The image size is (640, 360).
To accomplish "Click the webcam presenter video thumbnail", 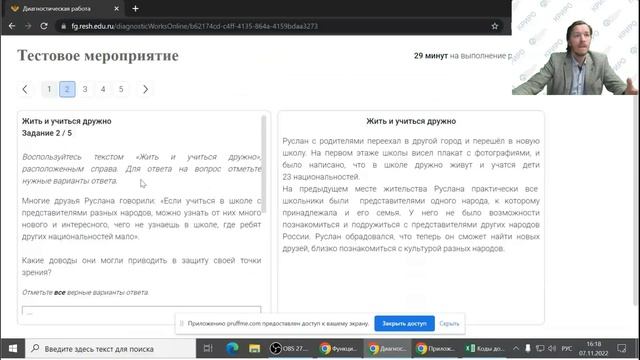I will pyautogui.click(x=576, y=47).
